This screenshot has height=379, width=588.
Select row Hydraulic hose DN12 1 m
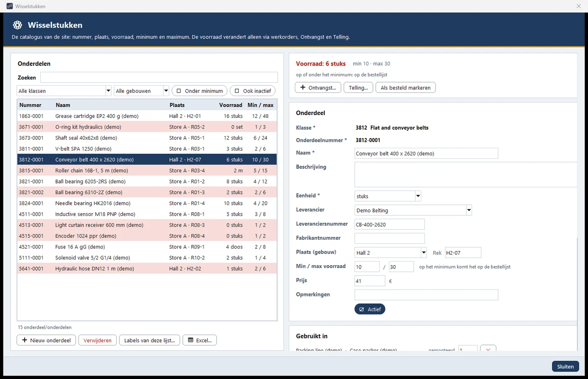[x=147, y=269]
